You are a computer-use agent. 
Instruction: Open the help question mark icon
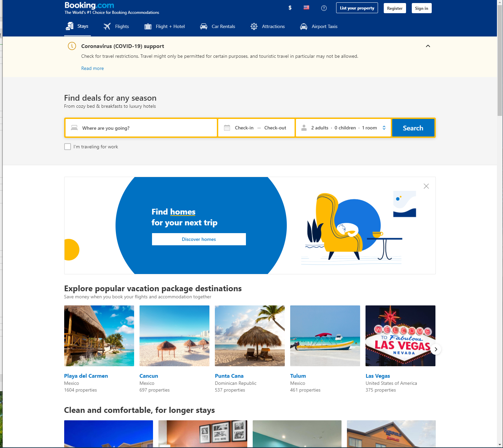point(324,8)
